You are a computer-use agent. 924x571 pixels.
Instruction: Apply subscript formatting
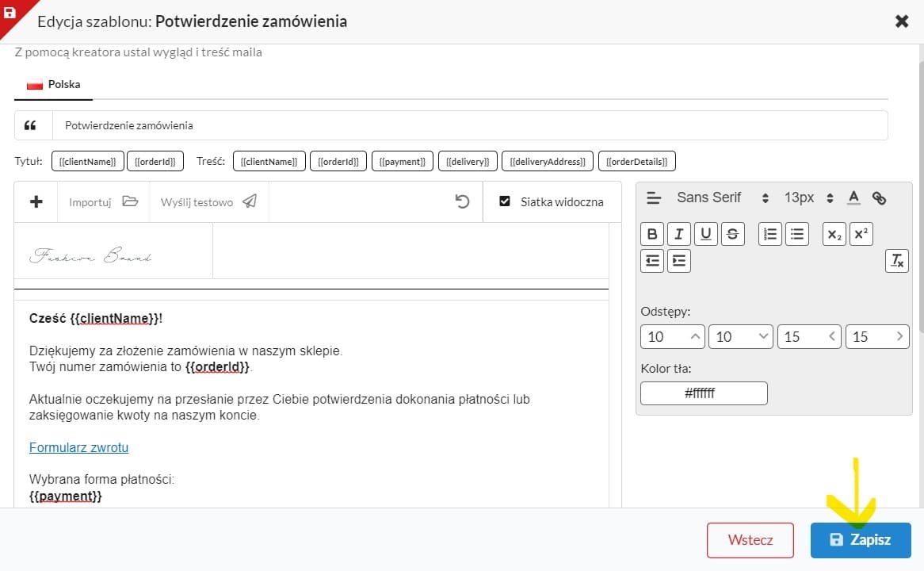point(834,234)
